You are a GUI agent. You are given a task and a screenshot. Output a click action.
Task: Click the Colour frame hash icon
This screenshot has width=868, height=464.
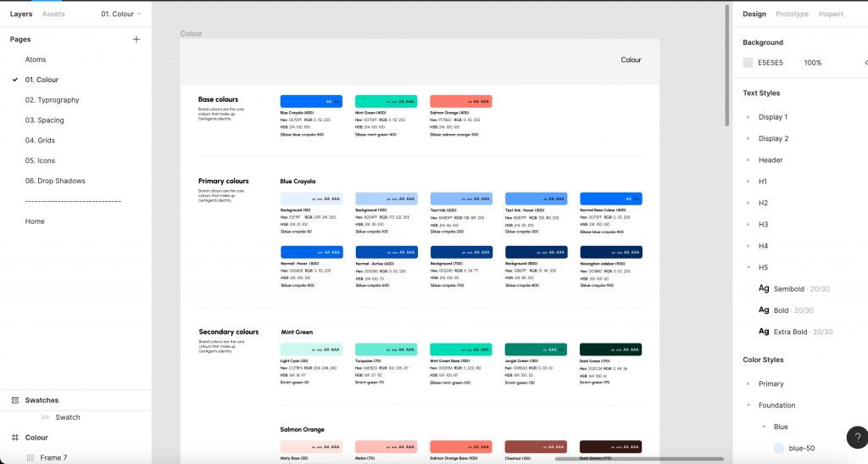pos(15,438)
